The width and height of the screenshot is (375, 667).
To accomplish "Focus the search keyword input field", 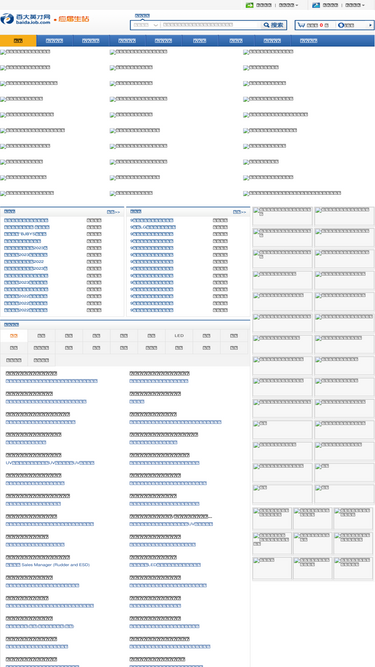I will coord(211,25).
